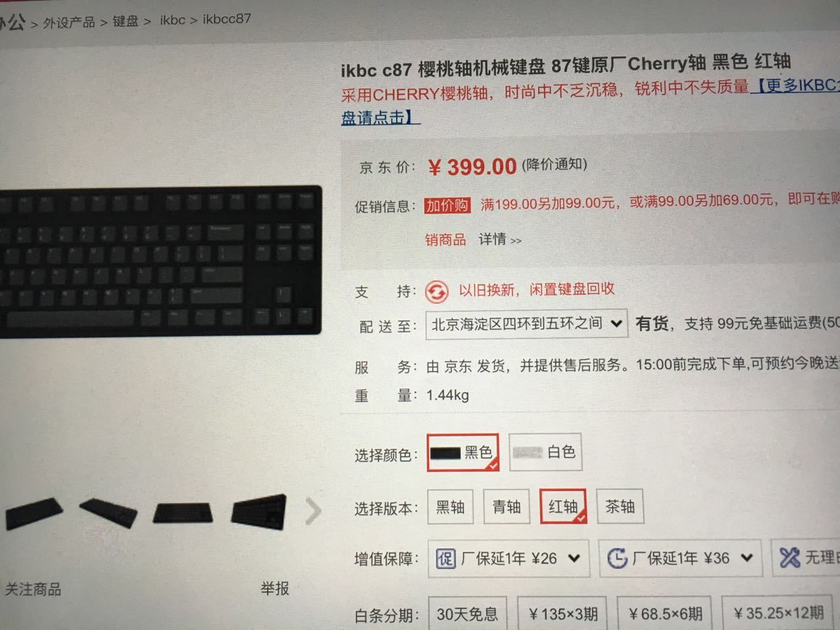Select the 30天免息 installment option
This screenshot has width=840, height=630.
[x=467, y=614]
